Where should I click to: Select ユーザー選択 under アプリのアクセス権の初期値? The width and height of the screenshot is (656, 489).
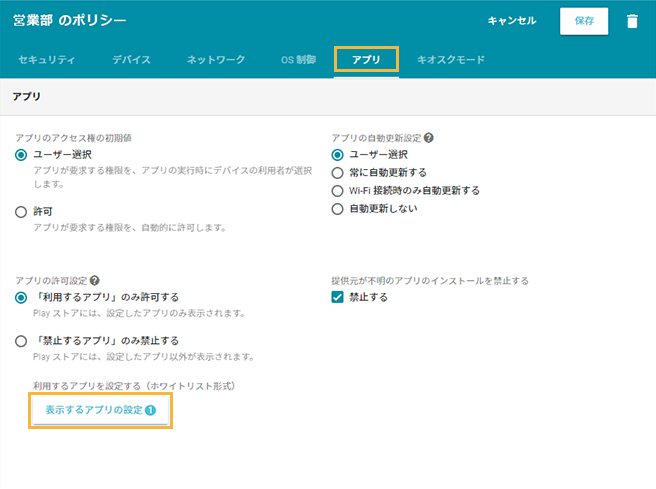pyautogui.click(x=21, y=155)
